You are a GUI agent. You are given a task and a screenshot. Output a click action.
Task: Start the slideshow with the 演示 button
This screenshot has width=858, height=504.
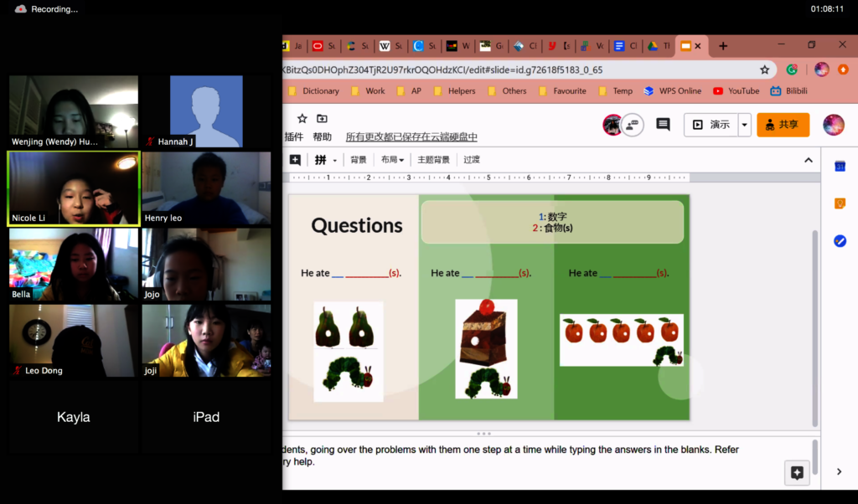point(711,125)
